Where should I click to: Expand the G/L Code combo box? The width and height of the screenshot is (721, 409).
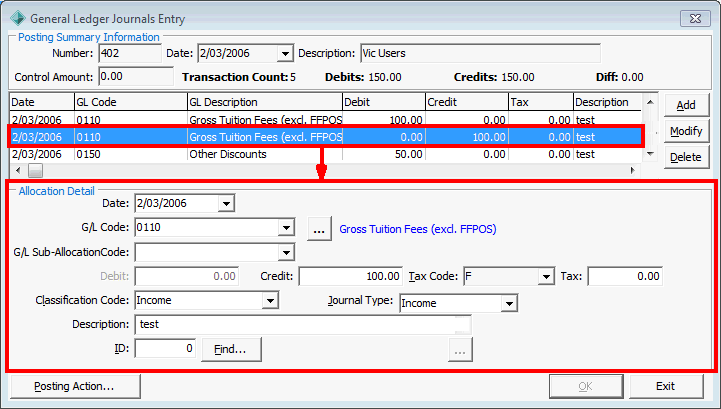(x=286, y=227)
